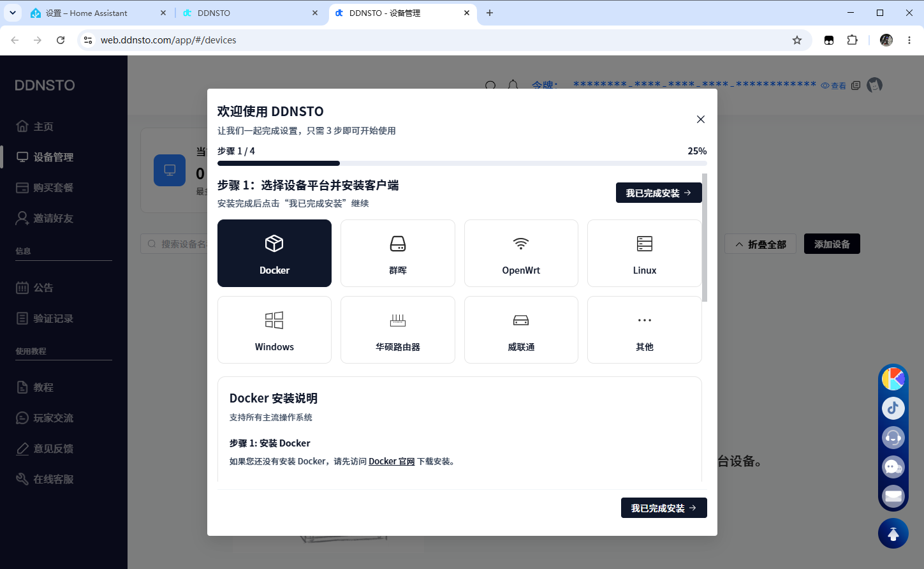Open a new browser tab
The width and height of the screenshot is (924, 569).
(x=490, y=13)
